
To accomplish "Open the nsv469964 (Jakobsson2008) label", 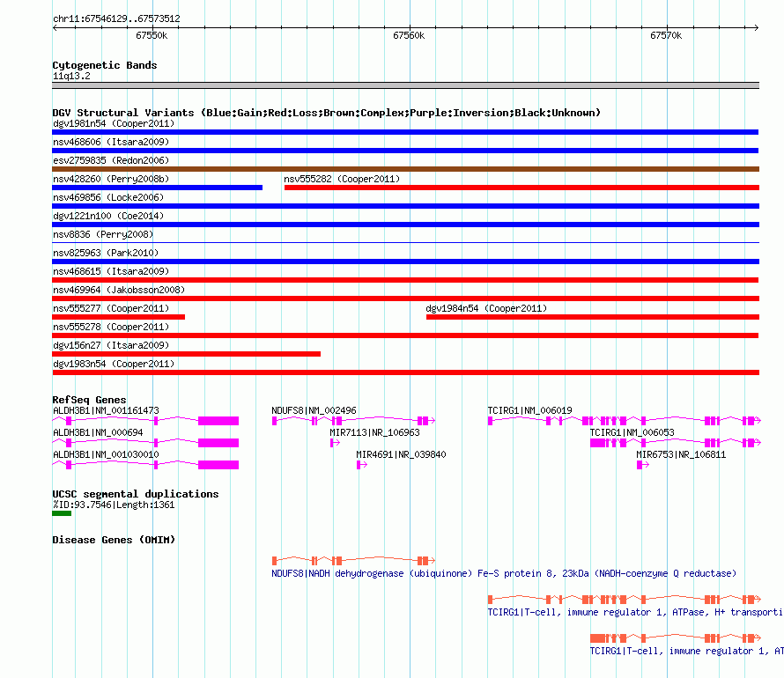I will [x=119, y=290].
